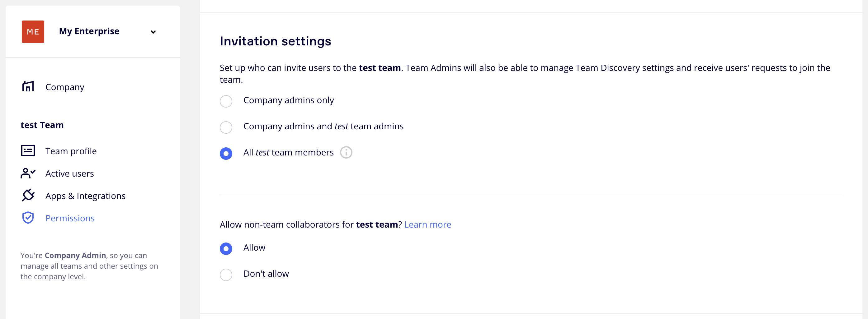Click info icon beside All test team members
The height and width of the screenshot is (319, 868).
point(346,152)
